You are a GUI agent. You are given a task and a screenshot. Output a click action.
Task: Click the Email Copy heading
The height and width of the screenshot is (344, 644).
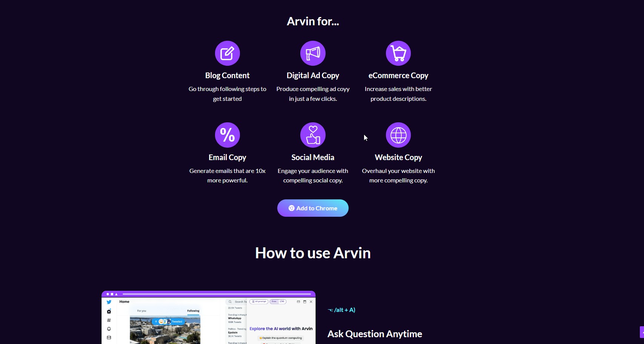[227, 157]
